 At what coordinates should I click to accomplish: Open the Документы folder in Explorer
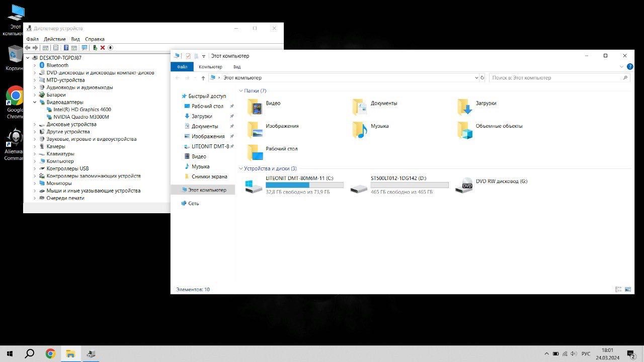375,107
